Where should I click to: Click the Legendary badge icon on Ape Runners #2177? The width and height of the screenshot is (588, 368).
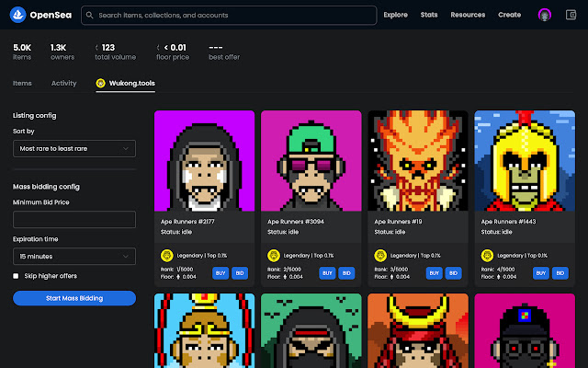(x=167, y=256)
